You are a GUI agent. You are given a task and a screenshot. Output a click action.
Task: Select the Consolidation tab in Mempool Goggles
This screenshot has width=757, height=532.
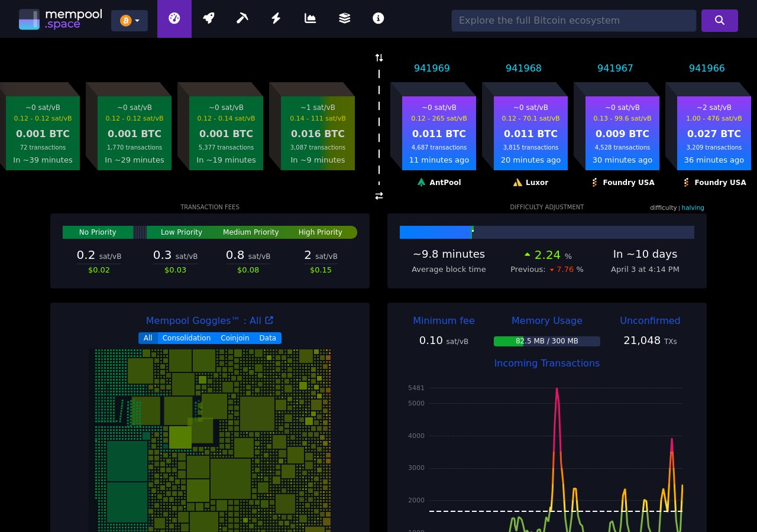186,338
